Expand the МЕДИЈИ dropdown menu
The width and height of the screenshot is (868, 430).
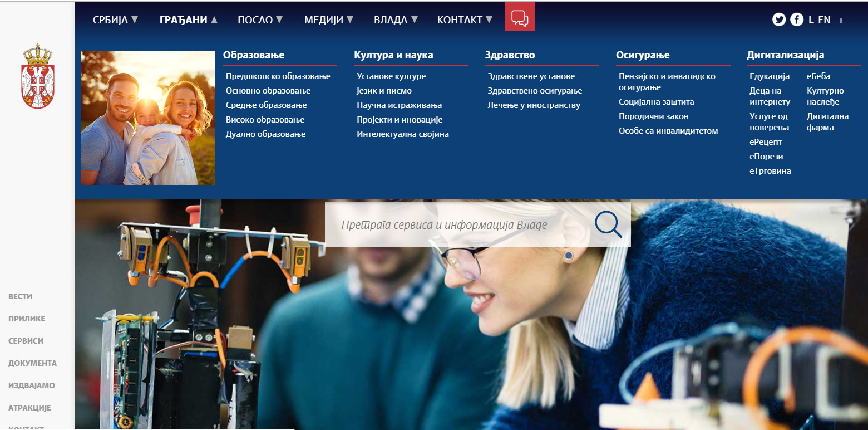[x=329, y=20]
